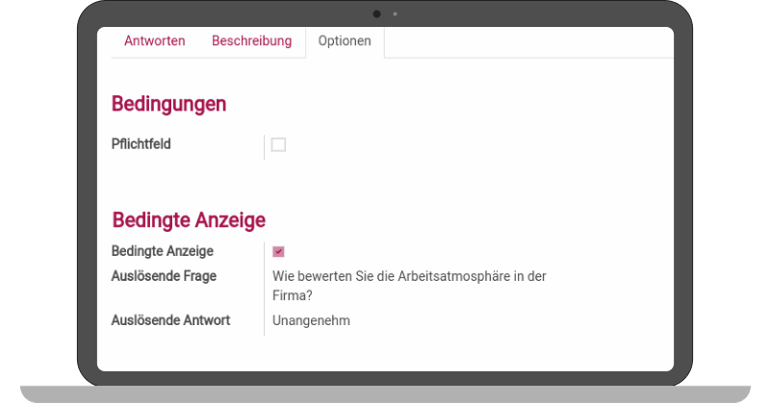Uncheck the Bedingte Anzeige checkbox
The width and height of the screenshot is (770, 404).
[x=278, y=251]
